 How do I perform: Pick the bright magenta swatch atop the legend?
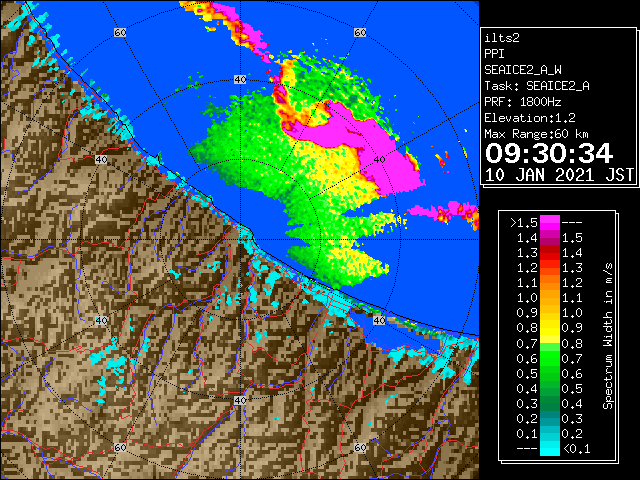click(x=550, y=222)
